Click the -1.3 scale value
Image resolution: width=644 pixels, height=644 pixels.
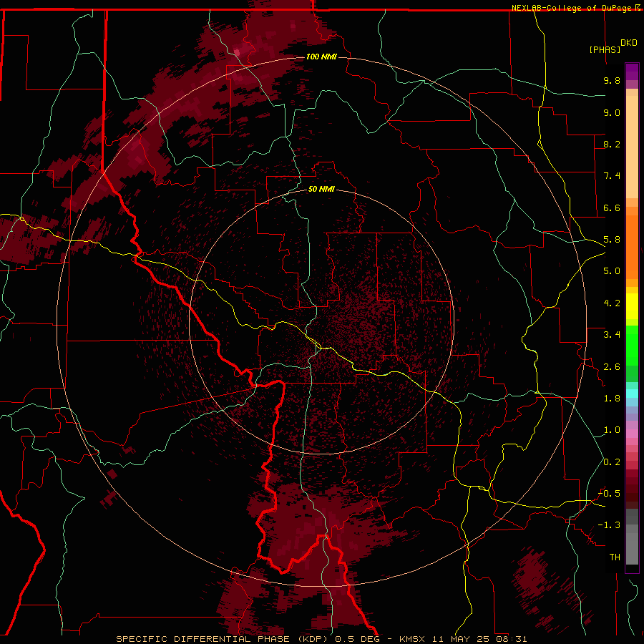[x=609, y=525]
